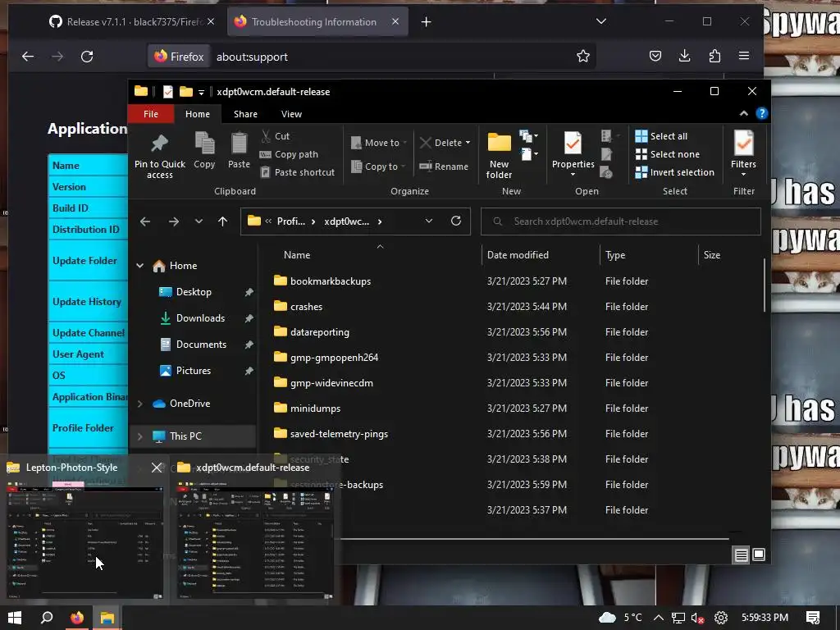Viewport: 840px width, 630px height.
Task: Go back in Firefox browser history
Action: coord(28,57)
